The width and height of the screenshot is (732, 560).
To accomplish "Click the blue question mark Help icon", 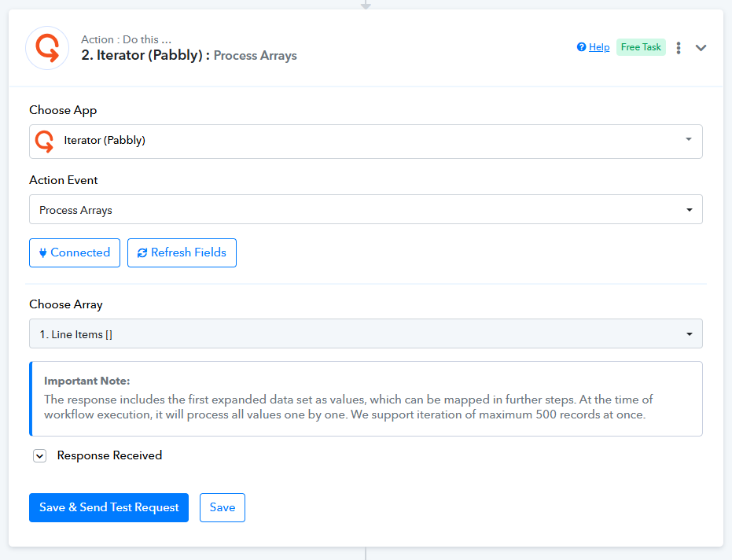I will tap(581, 47).
